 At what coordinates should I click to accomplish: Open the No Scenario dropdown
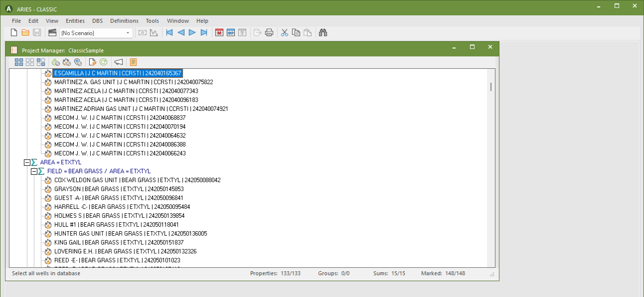(x=96, y=33)
